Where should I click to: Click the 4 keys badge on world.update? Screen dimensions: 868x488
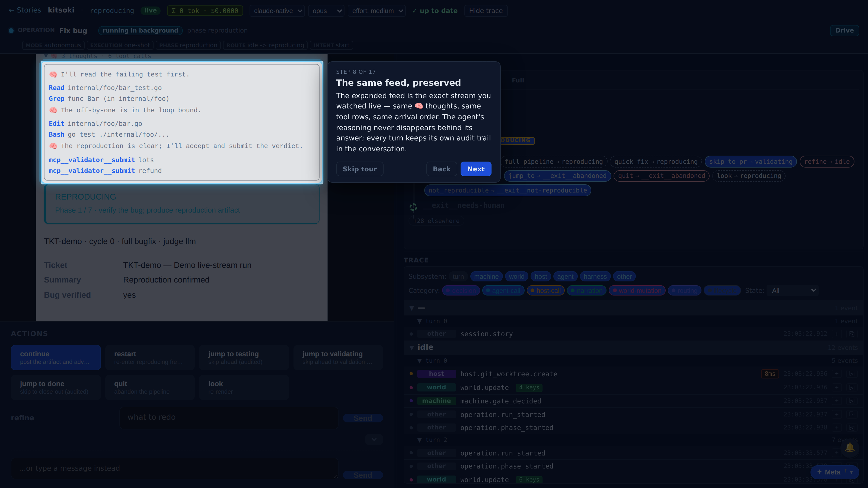coord(529,387)
